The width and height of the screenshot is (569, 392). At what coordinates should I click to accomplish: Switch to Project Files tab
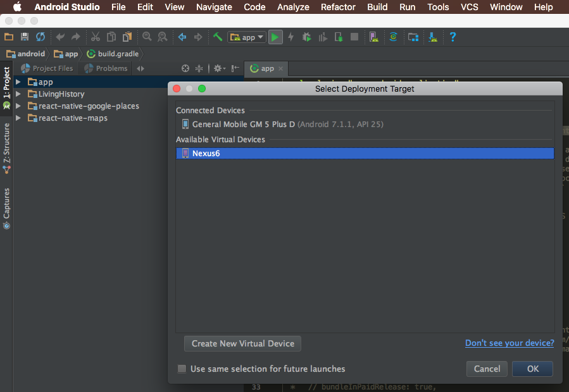[x=47, y=68]
